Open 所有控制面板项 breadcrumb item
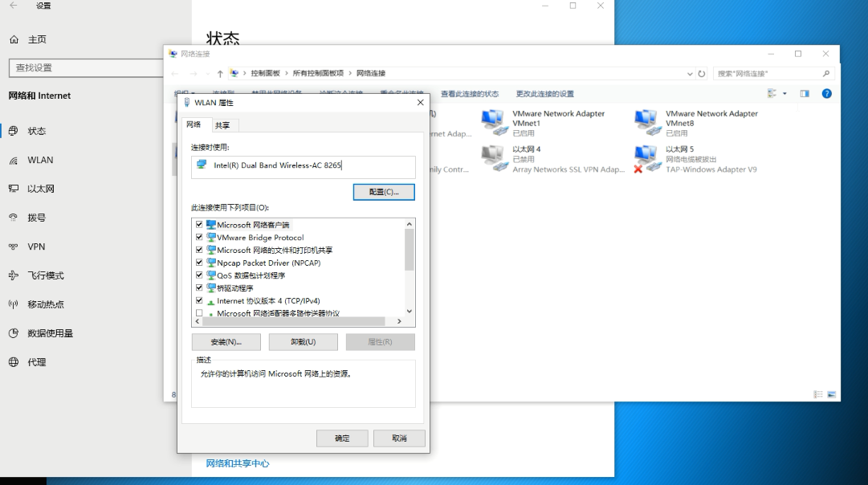Image resolution: width=868 pixels, height=485 pixels. [x=318, y=73]
